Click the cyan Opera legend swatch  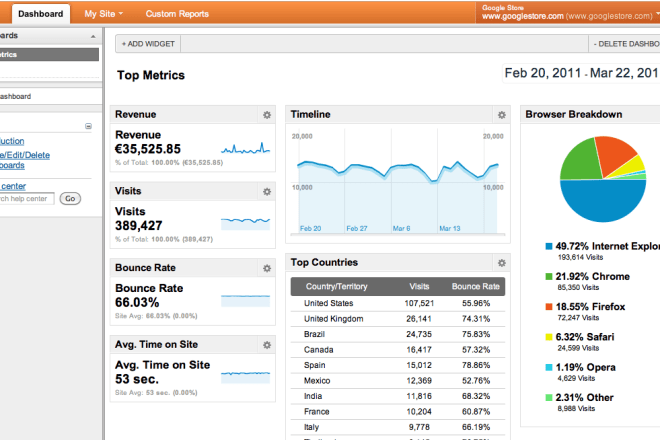[x=549, y=368]
